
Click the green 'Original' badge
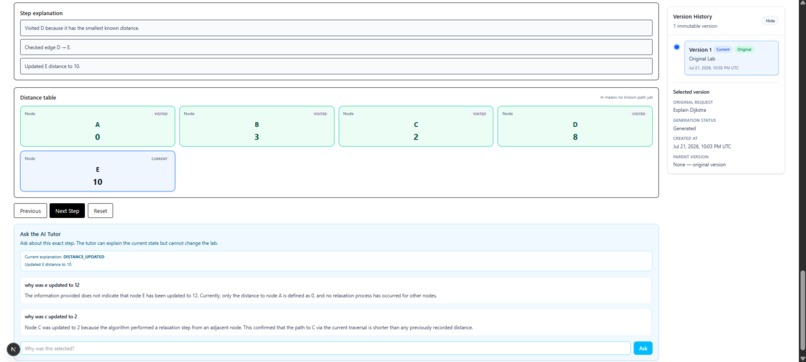(x=744, y=49)
